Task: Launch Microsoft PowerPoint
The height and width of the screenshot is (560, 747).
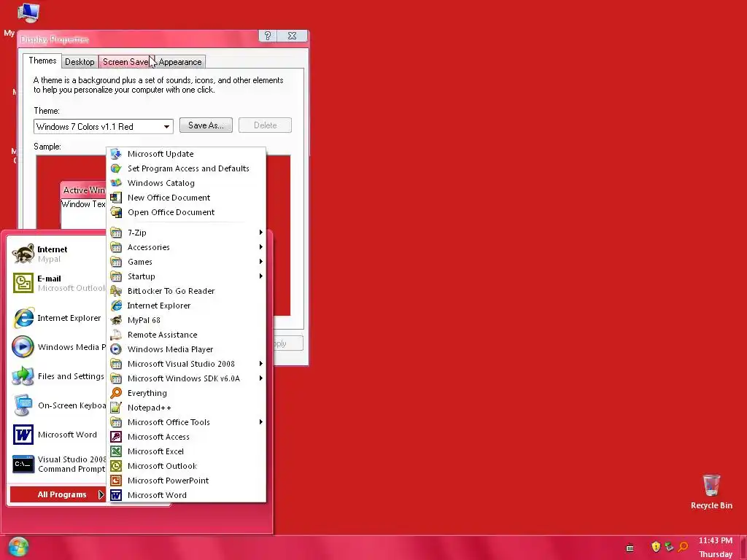Action: [x=186, y=481]
